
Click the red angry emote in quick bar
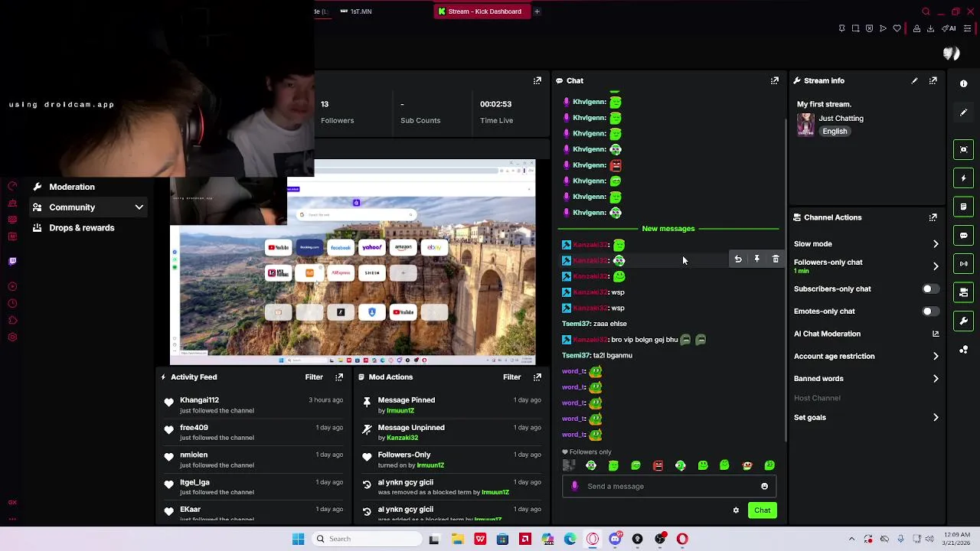(658, 465)
